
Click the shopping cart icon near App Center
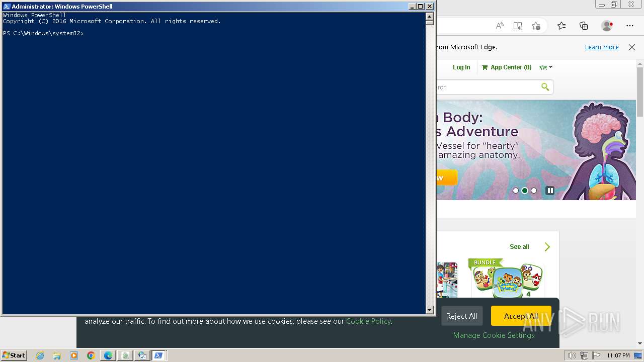(x=485, y=67)
